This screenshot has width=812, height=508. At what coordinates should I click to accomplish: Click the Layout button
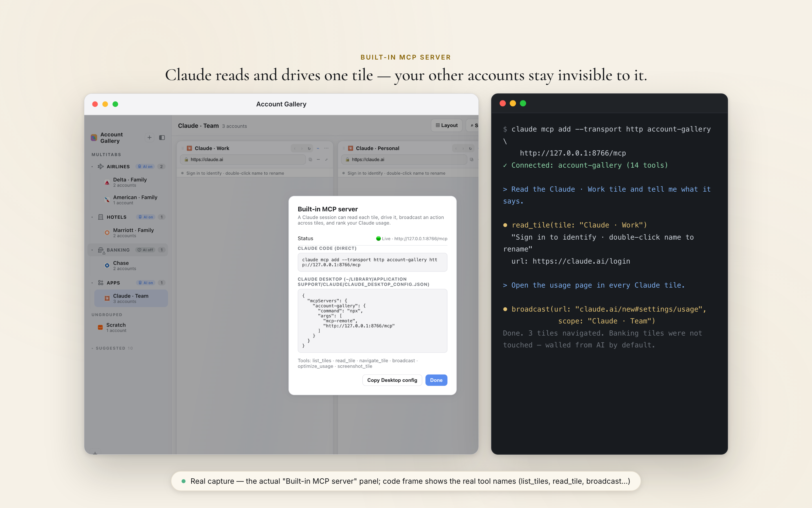pyautogui.click(x=447, y=125)
